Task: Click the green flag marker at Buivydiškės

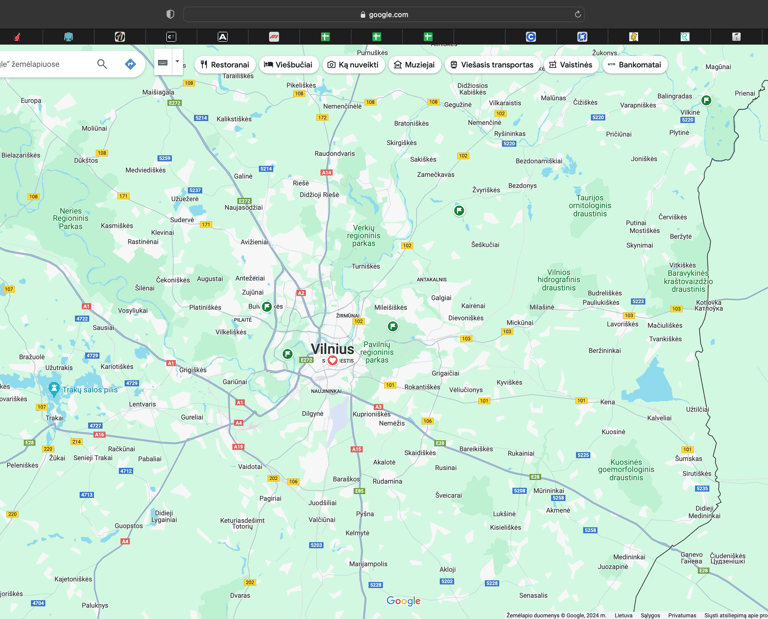Action: 267,307
